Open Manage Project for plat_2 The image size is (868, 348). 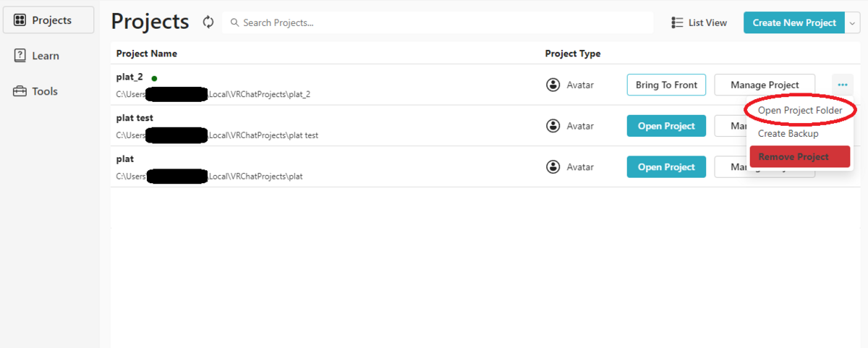[x=765, y=85]
